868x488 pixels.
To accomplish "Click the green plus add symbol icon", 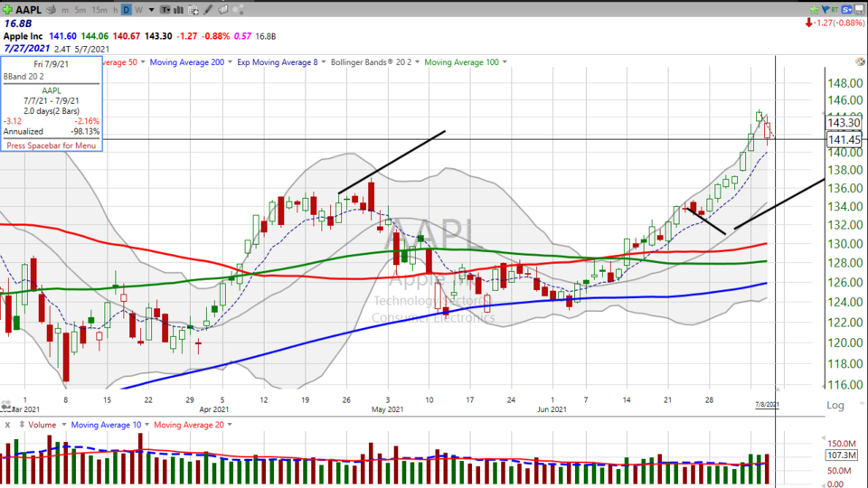I will (x=7, y=9).
